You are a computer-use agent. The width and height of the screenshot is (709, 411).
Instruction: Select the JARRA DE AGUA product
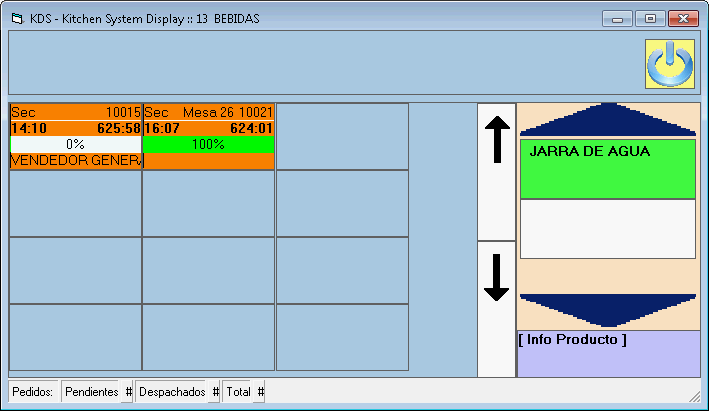[607, 168]
